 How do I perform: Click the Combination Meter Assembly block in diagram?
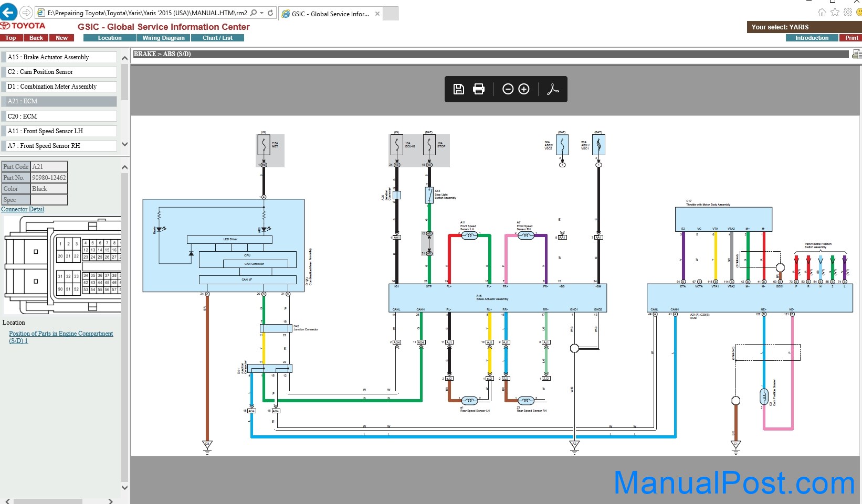click(x=224, y=245)
